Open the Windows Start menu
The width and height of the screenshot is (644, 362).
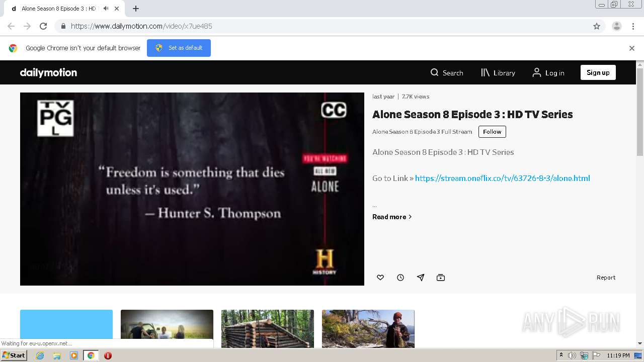14,355
